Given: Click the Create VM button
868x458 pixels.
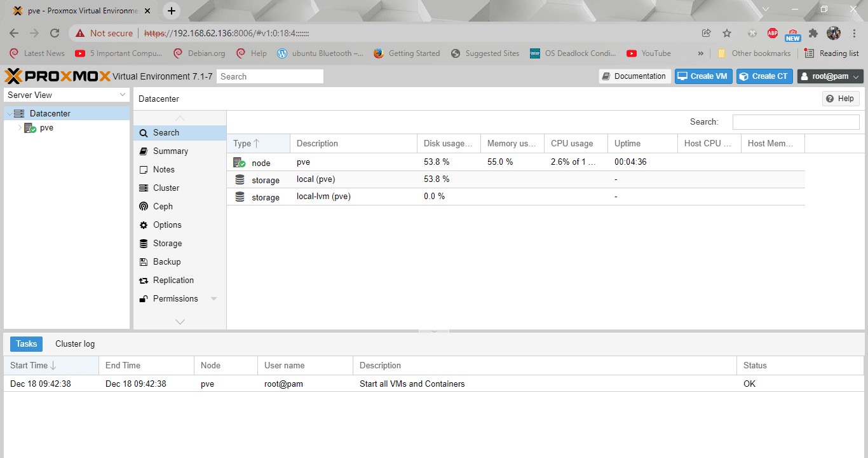Looking at the screenshot, I should (703, 76).
